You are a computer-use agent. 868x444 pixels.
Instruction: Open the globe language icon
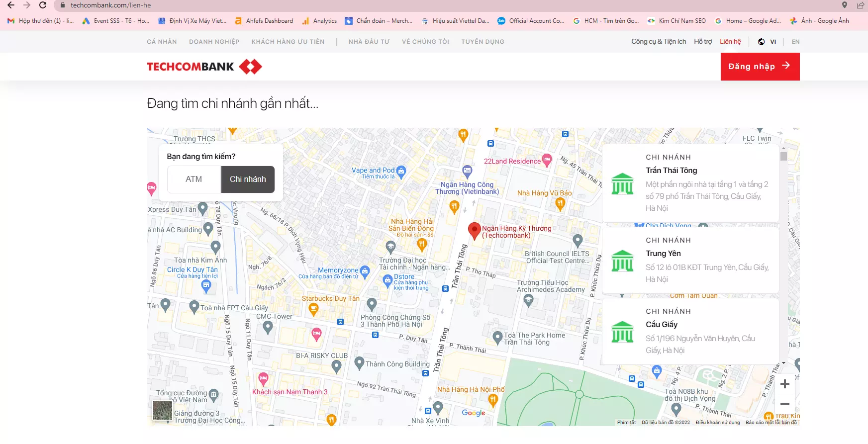[761, 42]
